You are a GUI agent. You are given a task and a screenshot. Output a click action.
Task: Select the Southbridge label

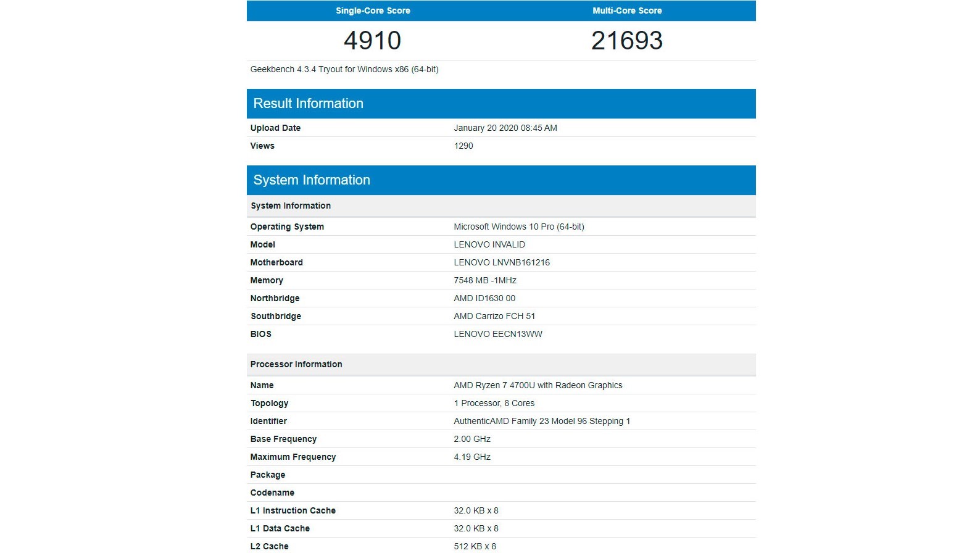click(x=276, y=316)
